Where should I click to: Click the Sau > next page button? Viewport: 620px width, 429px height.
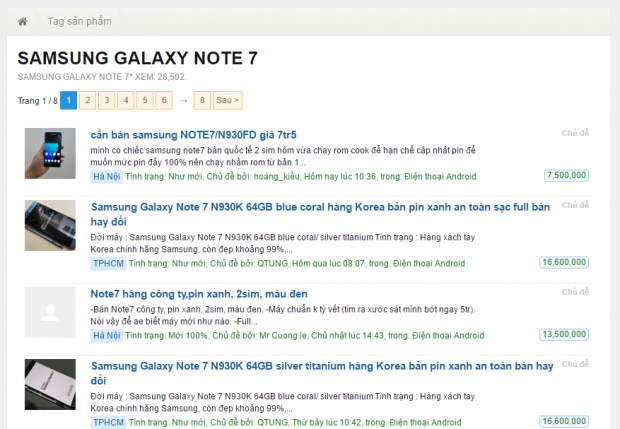click(228, 100)
